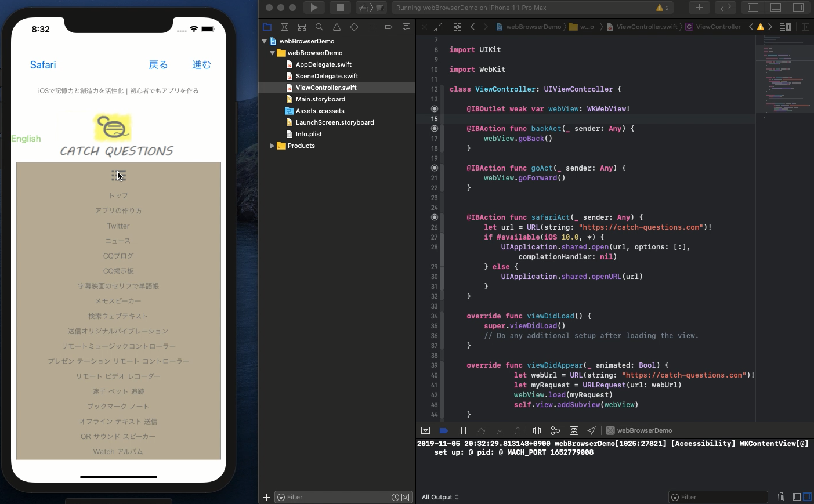This screenshot has width=814, height=504.
Task: Click the console Filter field
Action: [x=718, y=497]
